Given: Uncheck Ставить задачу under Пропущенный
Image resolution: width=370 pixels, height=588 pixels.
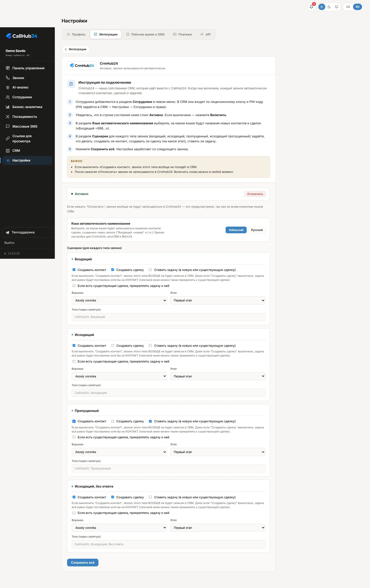Looking at the screenshot, I should coord(150,421).
